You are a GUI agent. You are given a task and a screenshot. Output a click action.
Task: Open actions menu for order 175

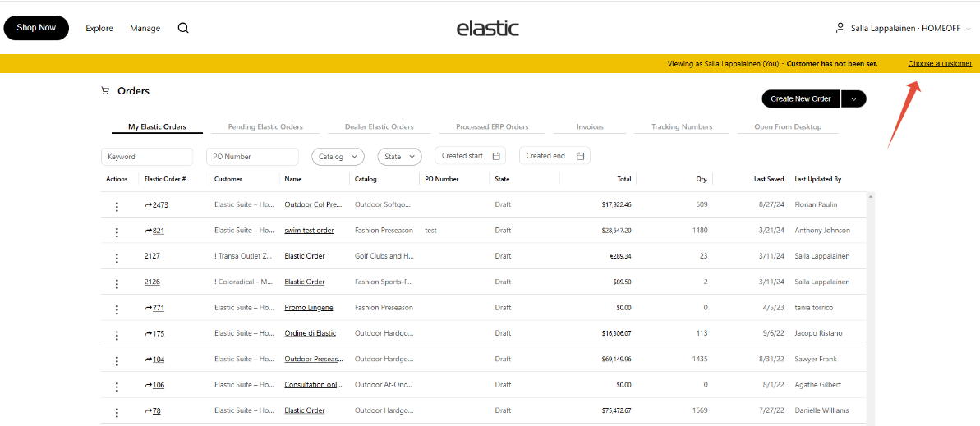click(x=117, y=336)
